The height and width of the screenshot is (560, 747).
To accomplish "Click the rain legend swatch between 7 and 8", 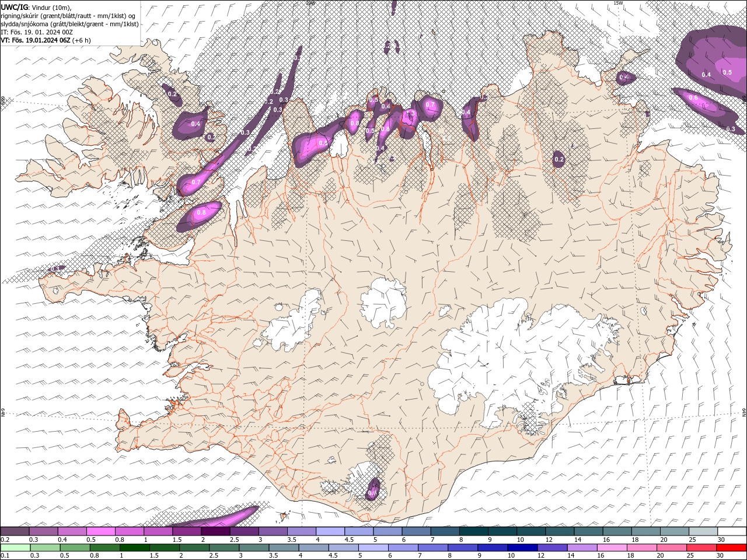I will (432, 548).
